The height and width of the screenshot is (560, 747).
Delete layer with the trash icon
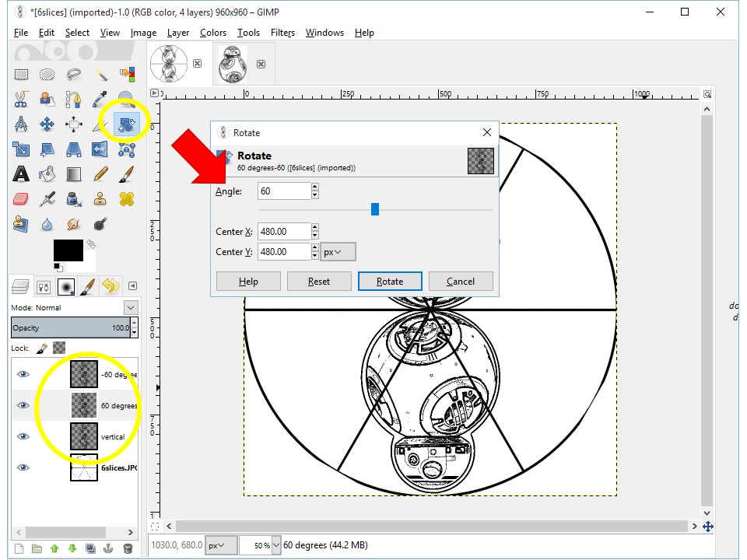pos(128,548)
